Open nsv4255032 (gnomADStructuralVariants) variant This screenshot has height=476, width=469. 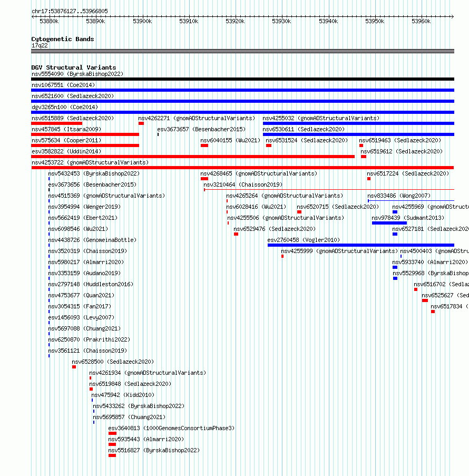click(321, 118)
